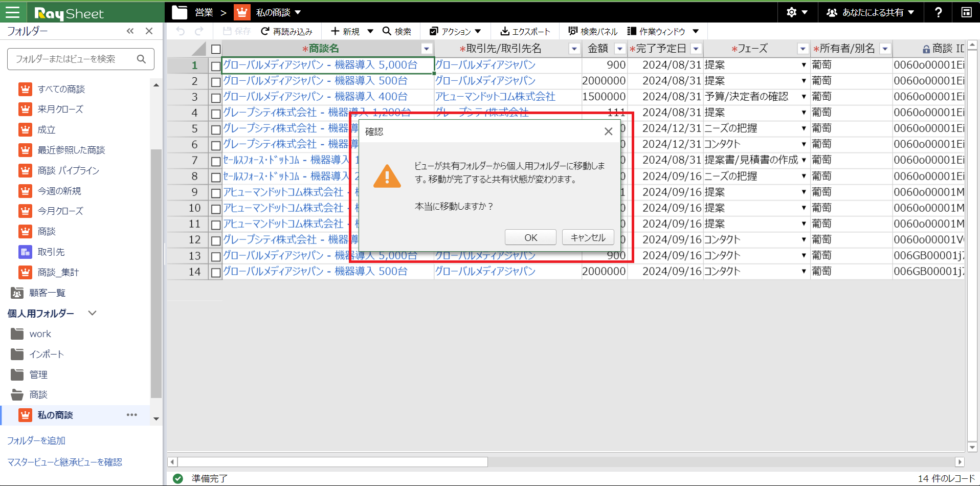
Task: Collapse the 個人用フォルダー section chevron
Action: (92, 313)
